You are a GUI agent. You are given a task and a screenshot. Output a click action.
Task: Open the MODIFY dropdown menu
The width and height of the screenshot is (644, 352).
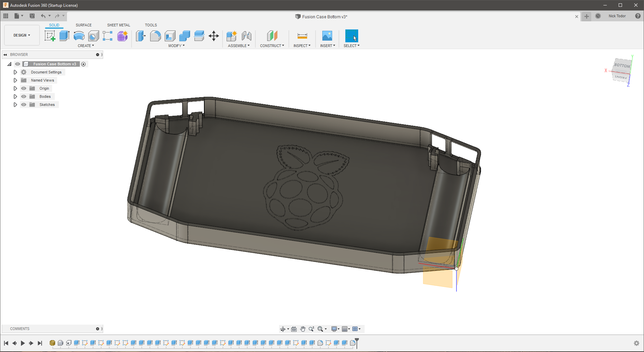point(177,46)
